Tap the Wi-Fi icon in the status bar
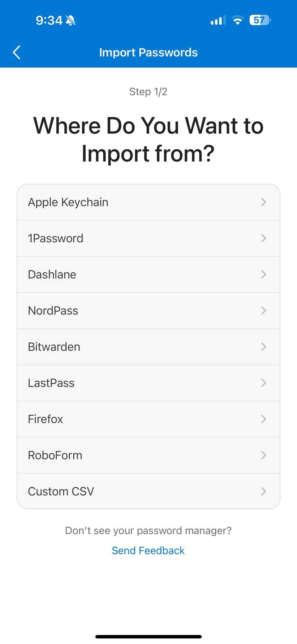The width and height of the screenshot is (297, 644). [238, 20]
